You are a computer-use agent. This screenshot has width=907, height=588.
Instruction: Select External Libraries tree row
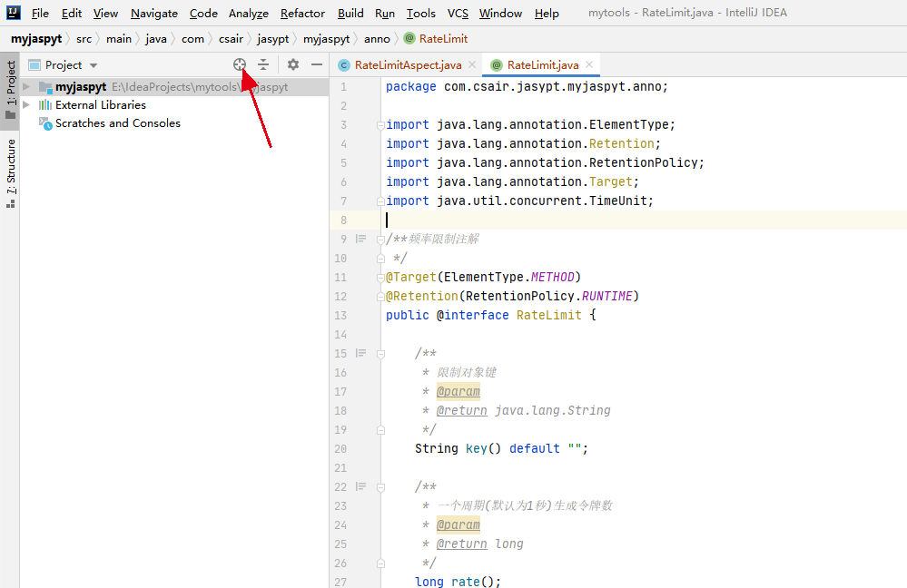(x=173, y=105)
